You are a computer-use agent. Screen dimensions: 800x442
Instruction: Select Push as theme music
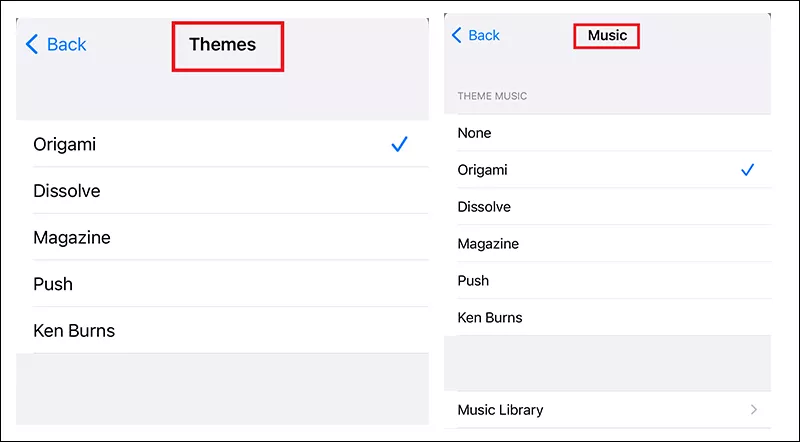pos(473,281)
